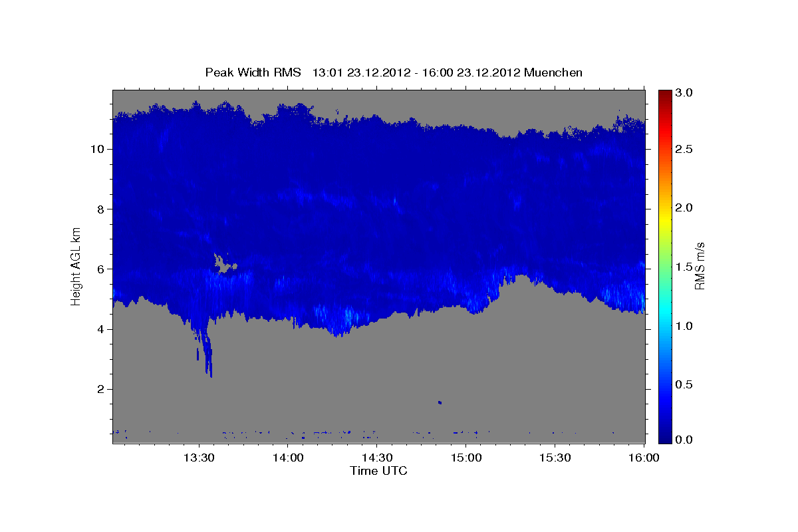Click the station name "Muenchen" in title
The image size is (798, 532).
coord(553,72)
